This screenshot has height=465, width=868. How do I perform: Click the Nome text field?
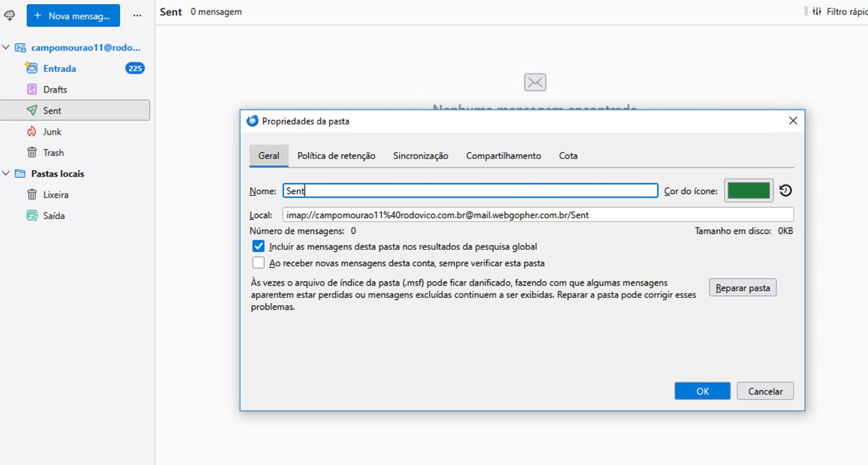tap(470, 191)
